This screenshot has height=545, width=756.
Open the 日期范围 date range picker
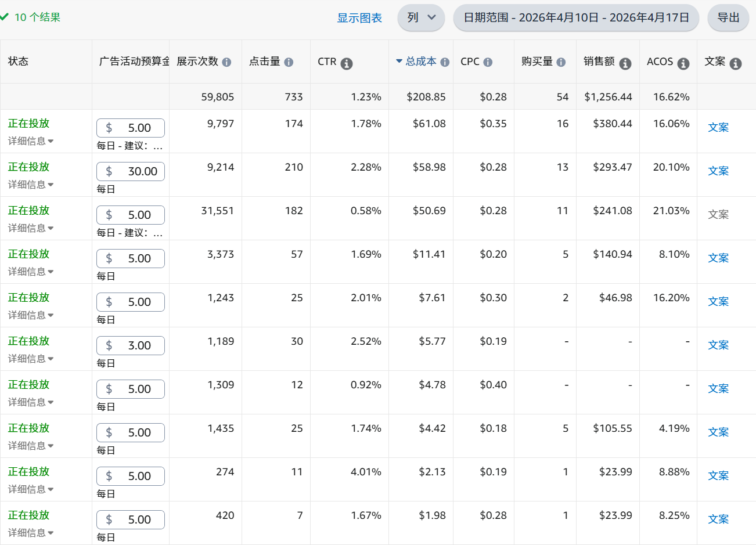tap(576, 17)
